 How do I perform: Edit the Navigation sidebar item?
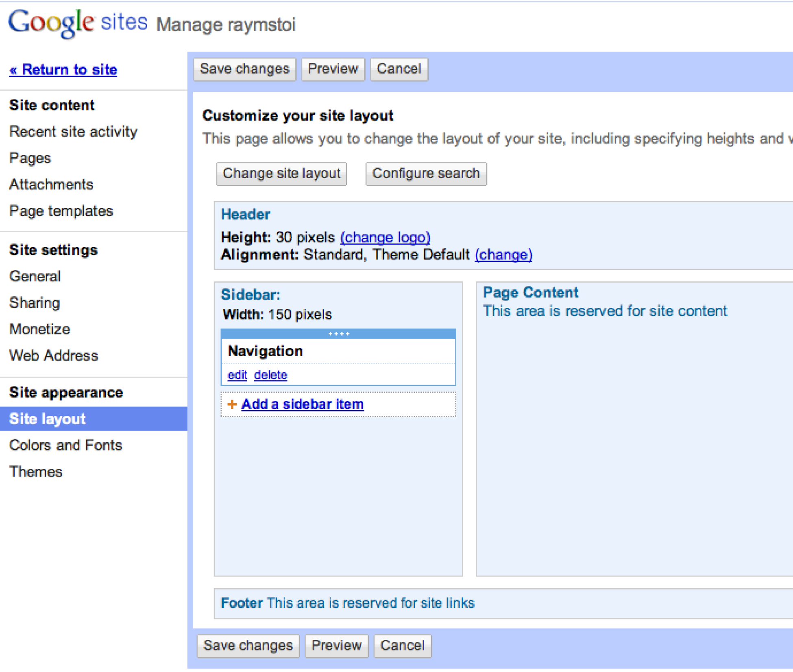[237, 375]
